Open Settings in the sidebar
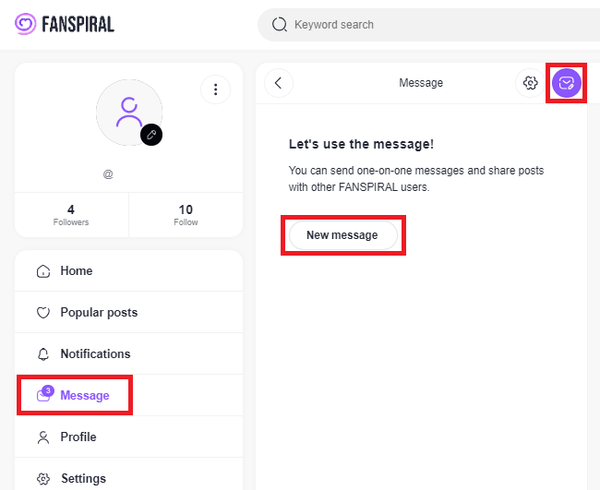 coord(83,478)
